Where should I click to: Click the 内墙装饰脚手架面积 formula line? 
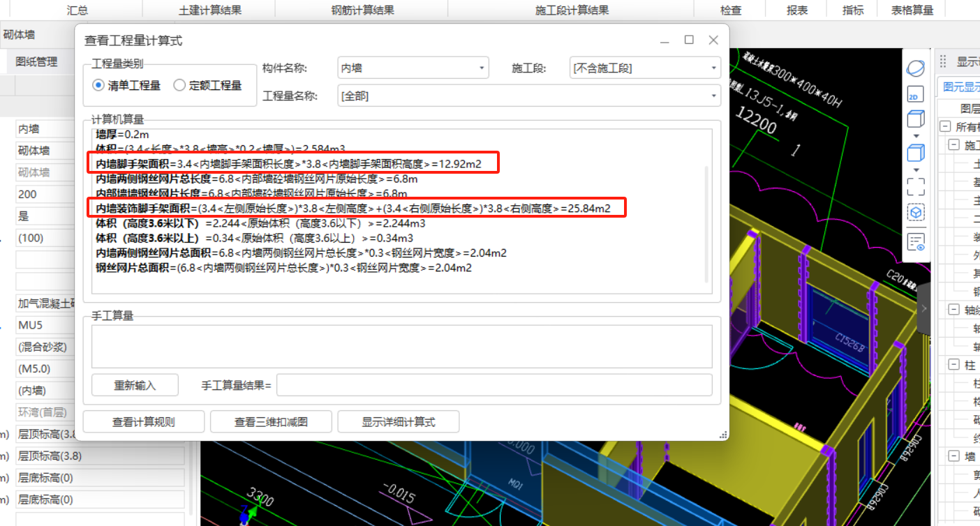(353, 208)
